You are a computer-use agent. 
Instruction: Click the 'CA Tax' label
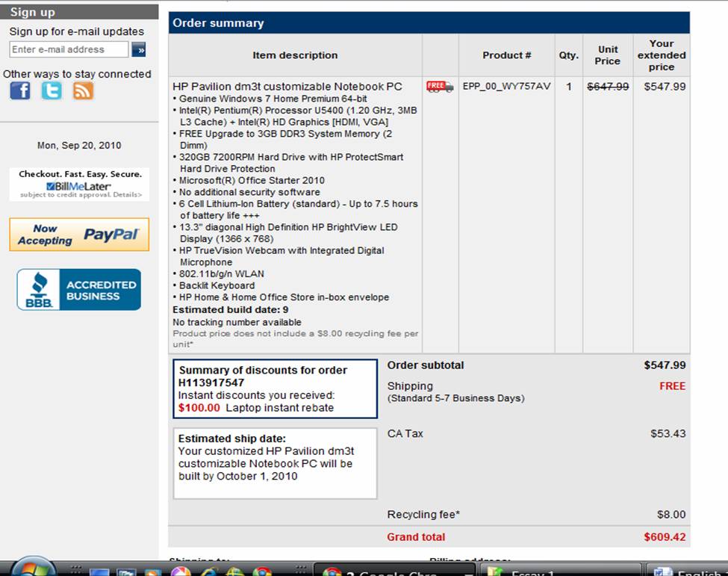point(405,433)
